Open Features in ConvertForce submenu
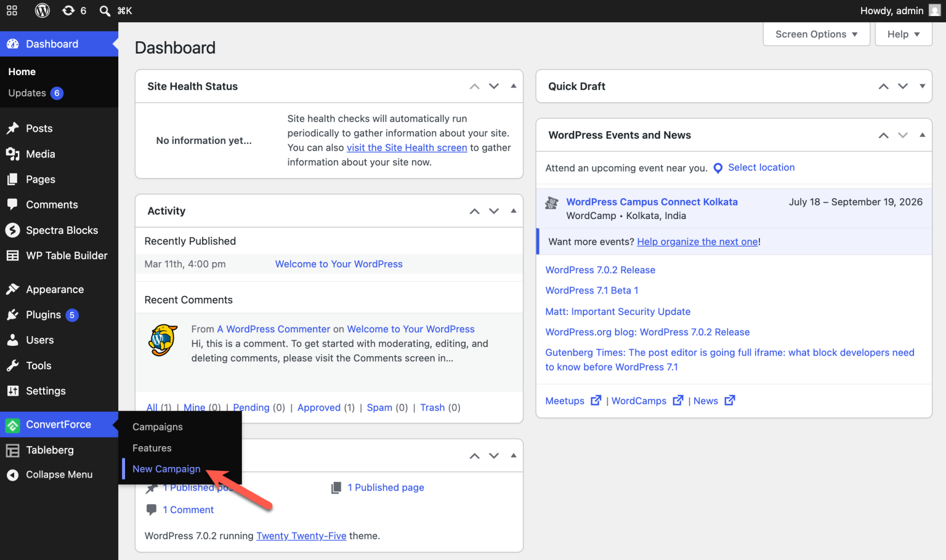Screen dimensions: 946x560 coord(152,448)
